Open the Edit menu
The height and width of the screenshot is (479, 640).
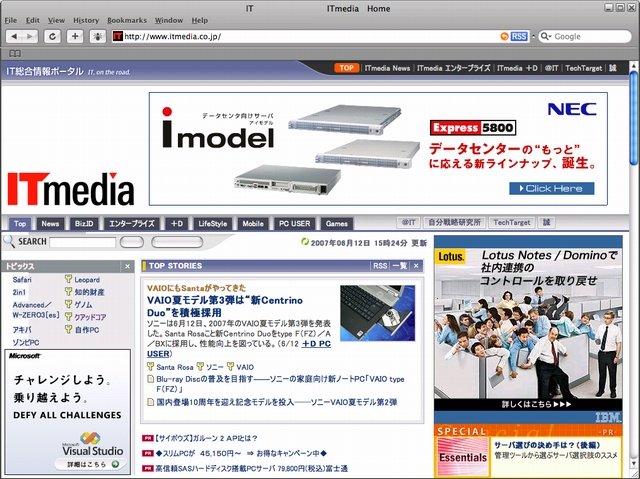(x=33, y=20)
